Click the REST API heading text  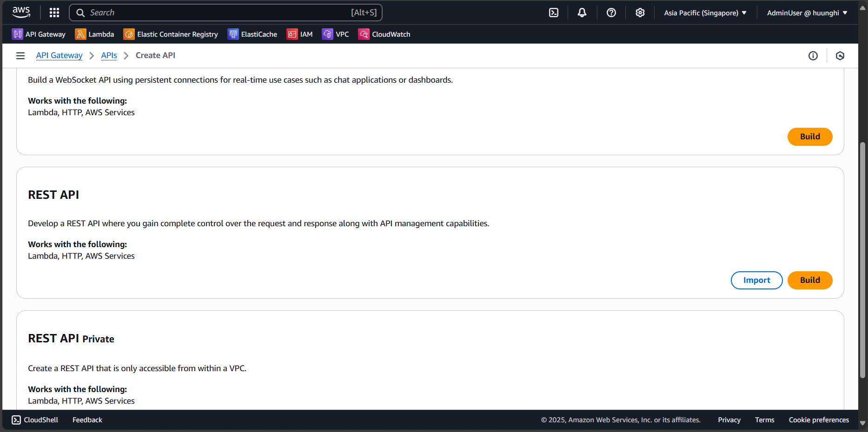coord(53,195)
